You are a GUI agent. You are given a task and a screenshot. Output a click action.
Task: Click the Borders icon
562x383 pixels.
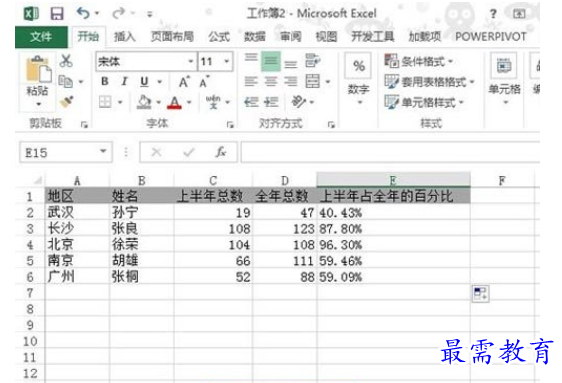(x=105, y=102)
